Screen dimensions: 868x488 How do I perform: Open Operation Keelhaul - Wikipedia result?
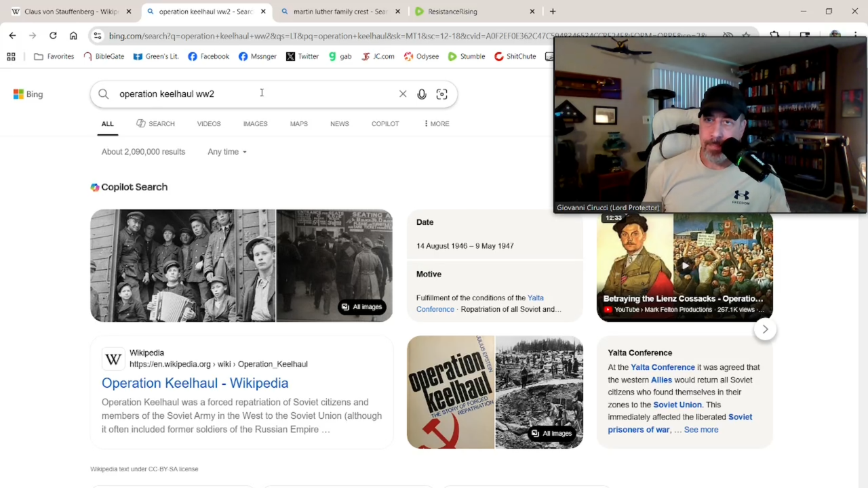195,383
